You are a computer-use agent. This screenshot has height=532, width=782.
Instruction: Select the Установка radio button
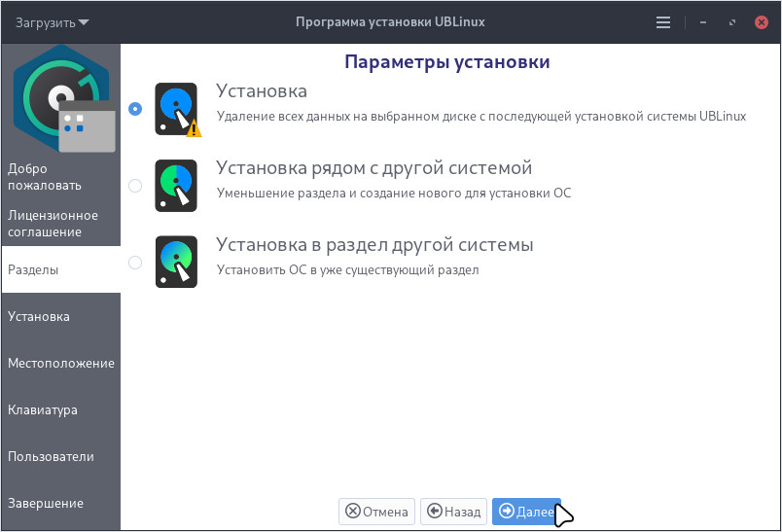click(135, 109)
